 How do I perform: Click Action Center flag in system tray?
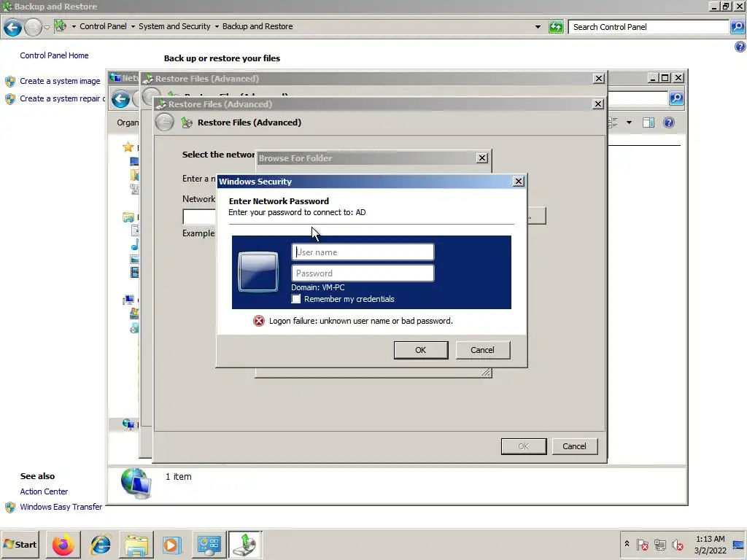[642, 544]
